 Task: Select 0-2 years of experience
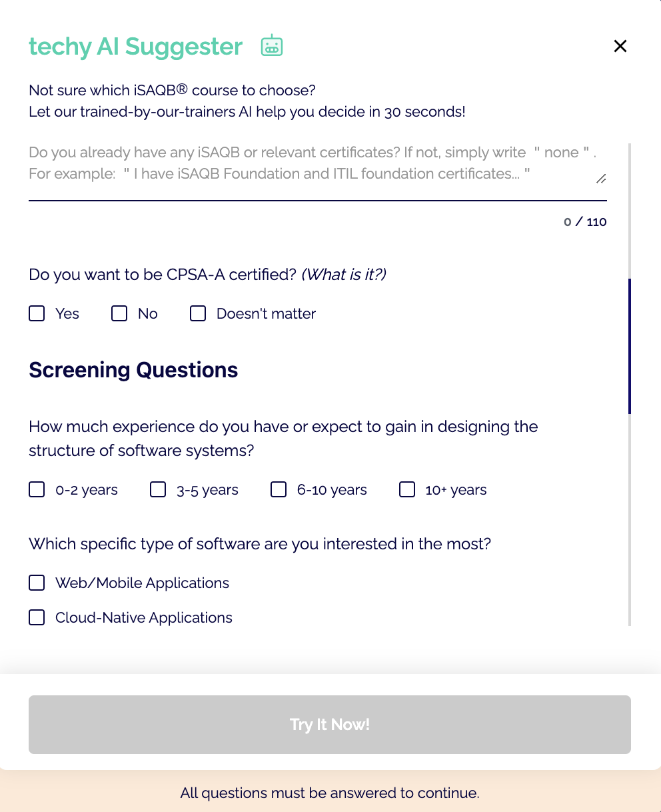[37, 489]
